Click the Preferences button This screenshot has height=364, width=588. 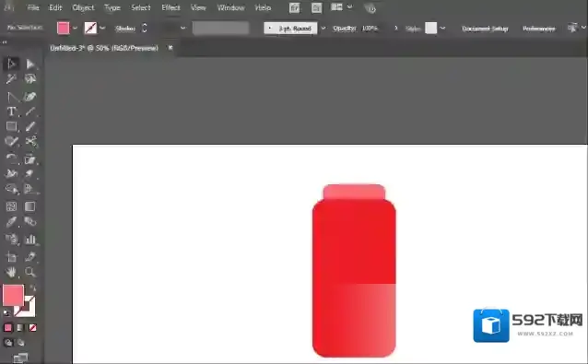click(538, 29)
